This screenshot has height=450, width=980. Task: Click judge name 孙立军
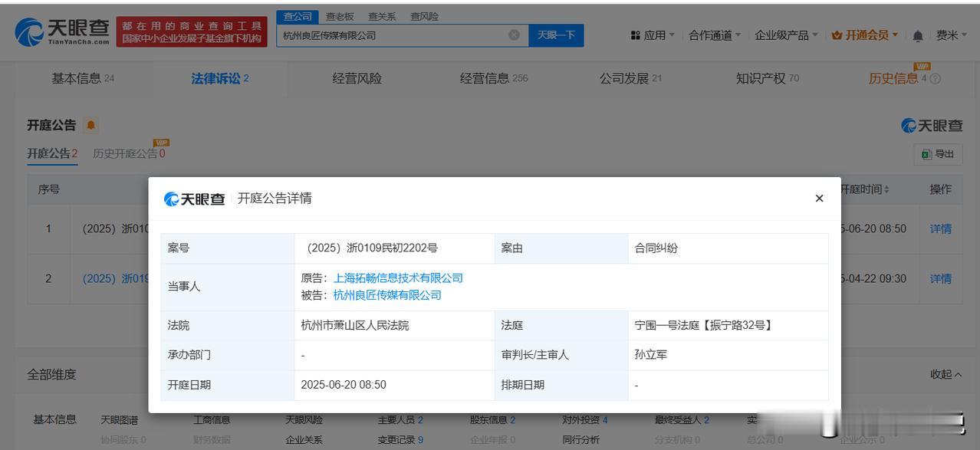650,355
